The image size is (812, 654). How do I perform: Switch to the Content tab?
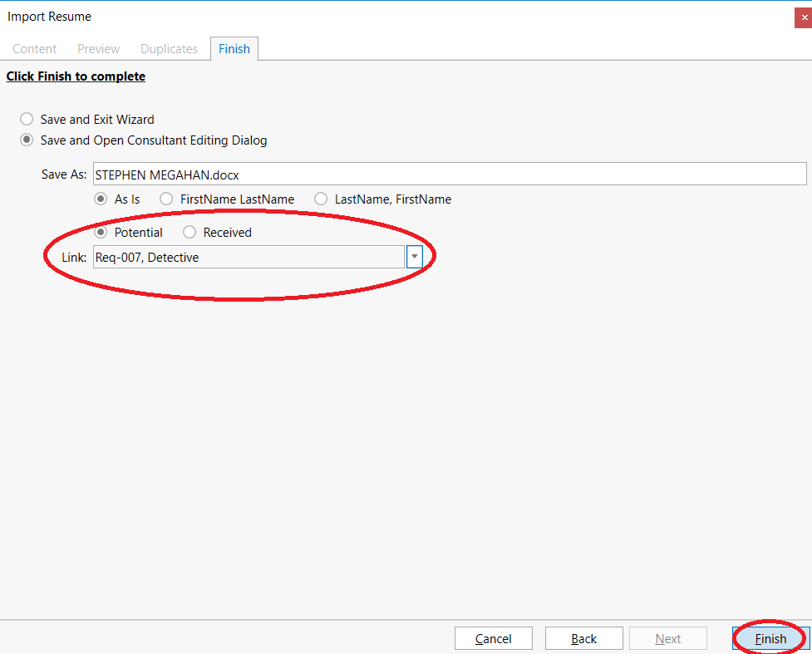click(34, 49)
